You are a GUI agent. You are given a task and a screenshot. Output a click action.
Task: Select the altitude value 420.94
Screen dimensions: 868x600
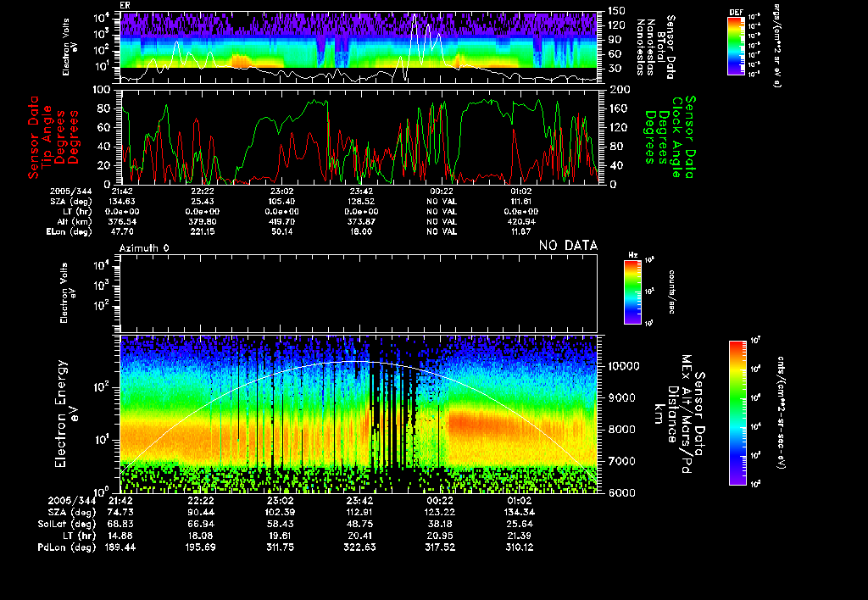(521, 221)
